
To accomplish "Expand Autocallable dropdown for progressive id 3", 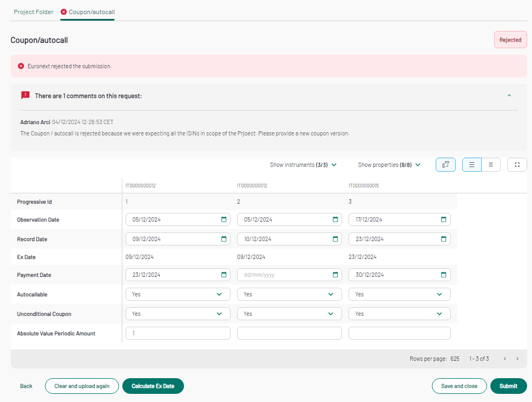I will click(x=399, y=294).
